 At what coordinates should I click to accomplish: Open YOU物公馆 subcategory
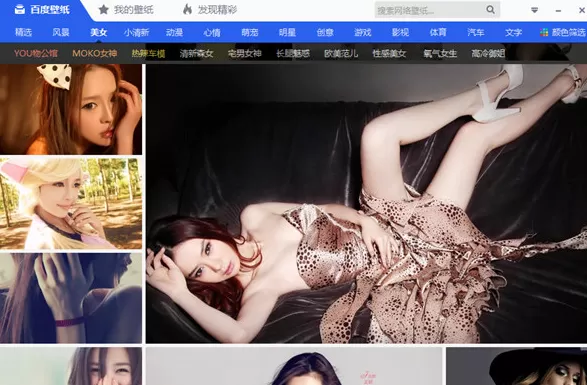(x=36, y=54)
